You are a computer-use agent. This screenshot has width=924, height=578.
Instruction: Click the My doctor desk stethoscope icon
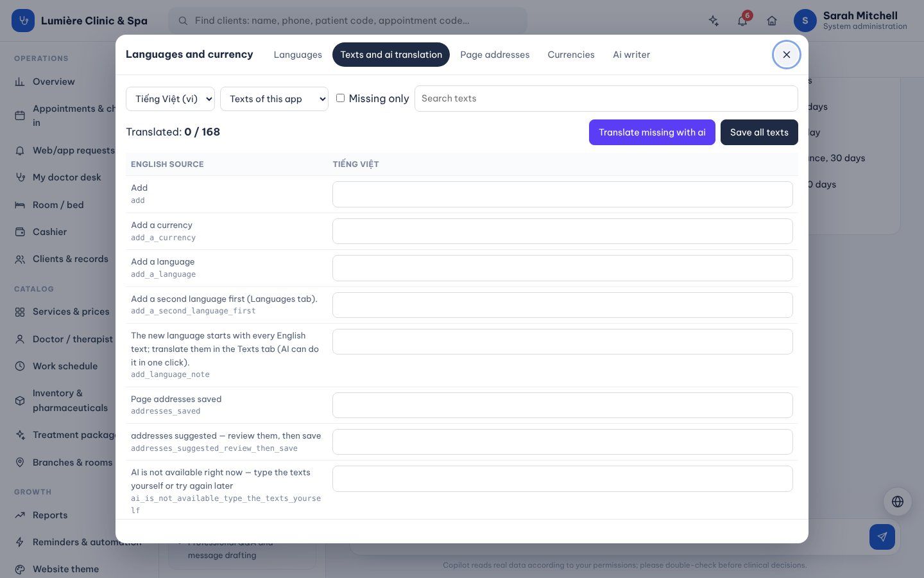click(x=20, y=177)
